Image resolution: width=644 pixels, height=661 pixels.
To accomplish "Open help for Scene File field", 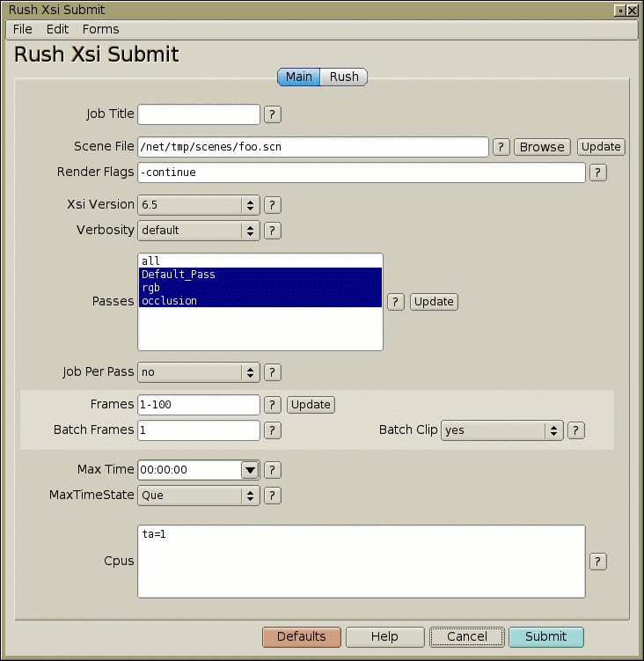I will click(x=501, y=147).
